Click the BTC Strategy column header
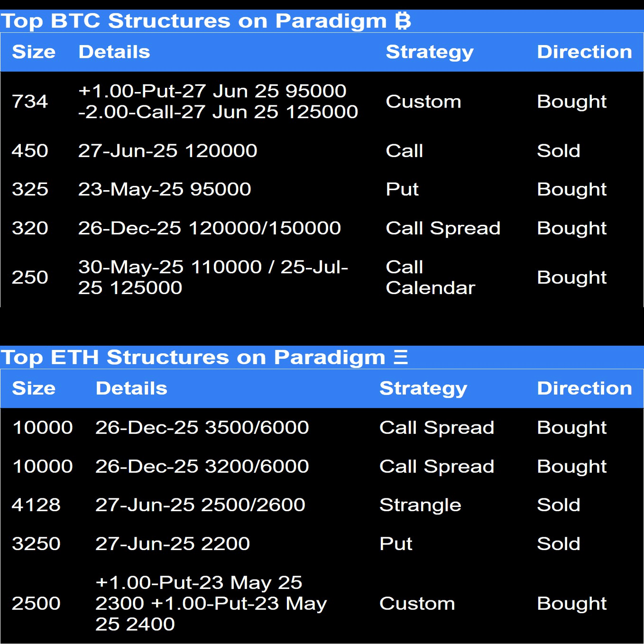The height and width of the screenshot is (644, 644). click(x=430, y=53)
